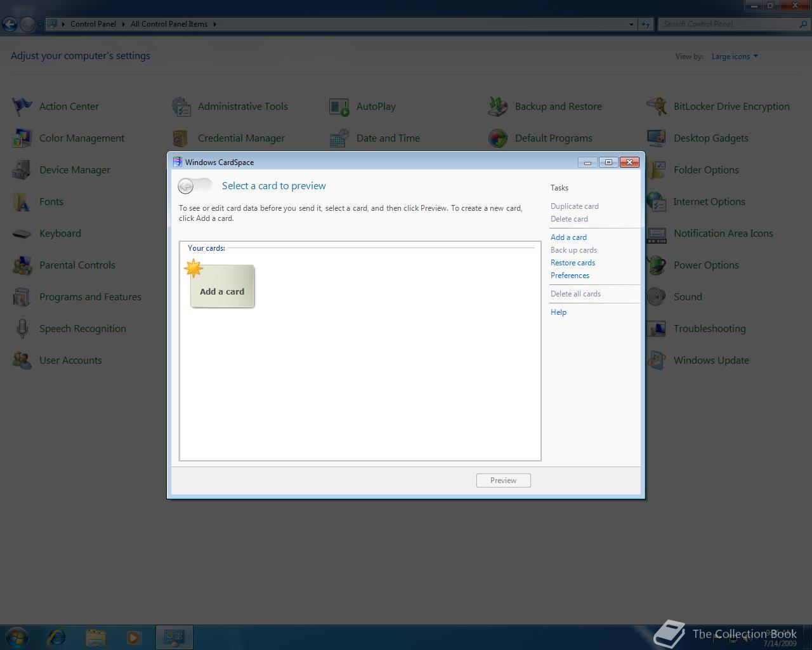Open Folder Options label
Screen dimensions: 812x650
pyautogui.click(x=706, y=170)
